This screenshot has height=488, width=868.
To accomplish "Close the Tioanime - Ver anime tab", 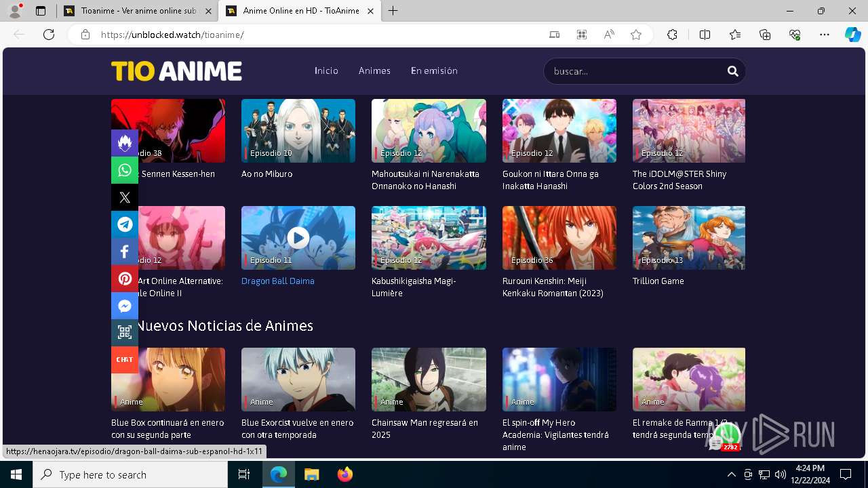I will click(x=208, y=11).
